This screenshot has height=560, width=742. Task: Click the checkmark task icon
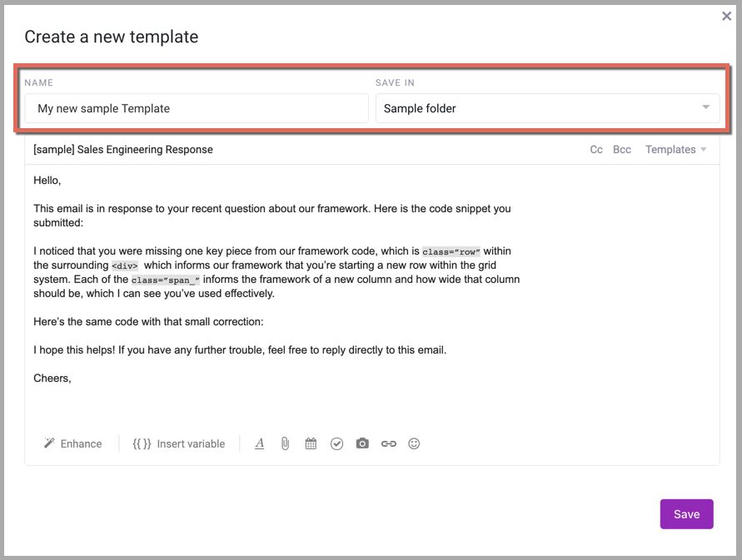point(336,444)
